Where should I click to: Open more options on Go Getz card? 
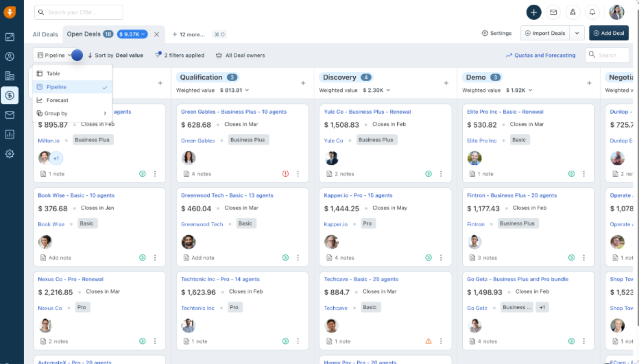pos(584,341)
